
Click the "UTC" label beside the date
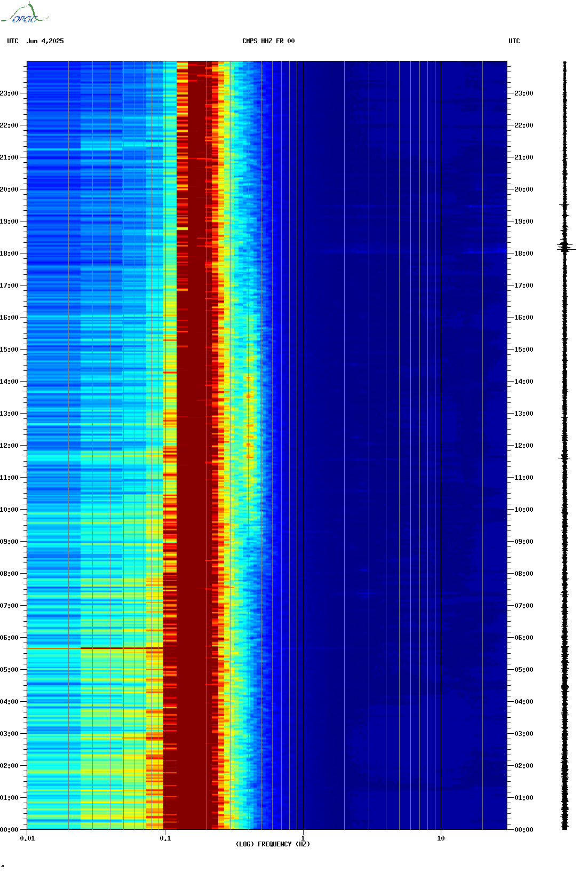pyautogui.click(x=13, y=41)
